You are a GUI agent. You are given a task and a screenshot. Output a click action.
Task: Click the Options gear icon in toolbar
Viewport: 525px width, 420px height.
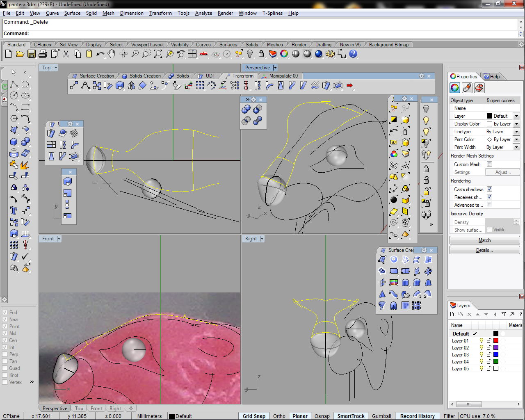pyautogui.click(x=330, y=54)
